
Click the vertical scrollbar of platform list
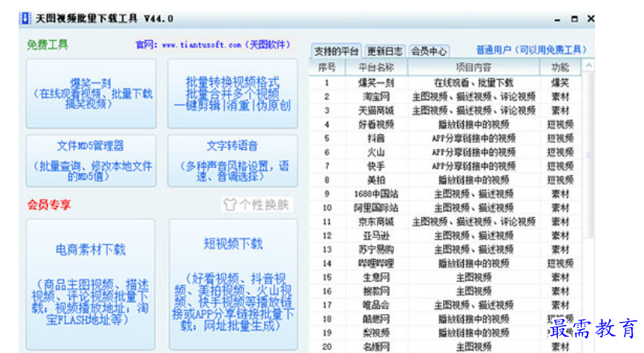coord(589,156)
